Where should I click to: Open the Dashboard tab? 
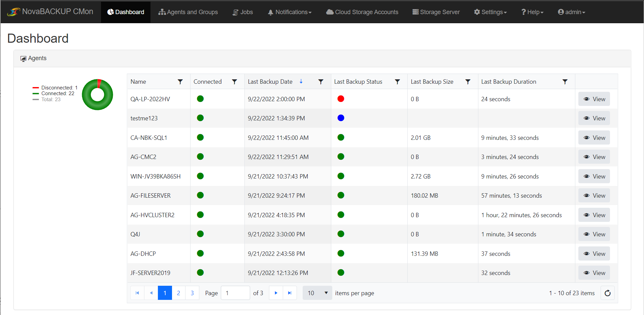[x=126, y=12]
